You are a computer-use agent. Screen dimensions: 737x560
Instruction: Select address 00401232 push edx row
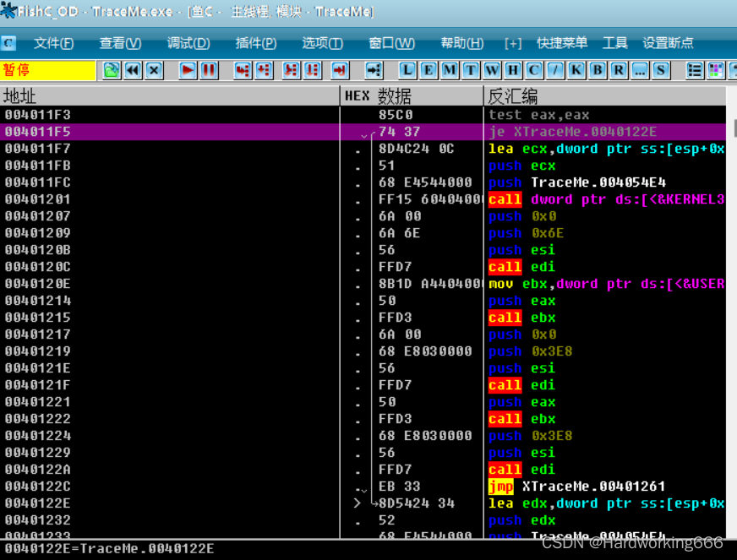pyautogui.click(x=363, y=520)
